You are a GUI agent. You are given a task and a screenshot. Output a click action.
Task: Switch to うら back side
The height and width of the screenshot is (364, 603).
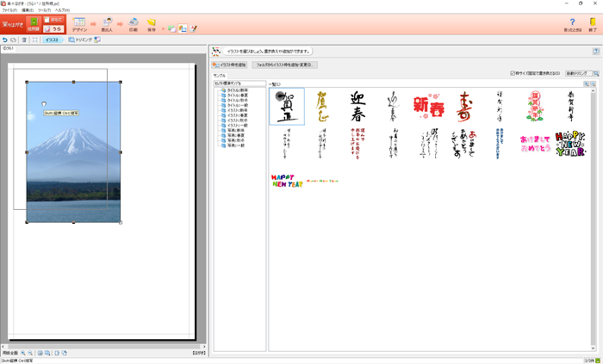click(x=53, y=29)
